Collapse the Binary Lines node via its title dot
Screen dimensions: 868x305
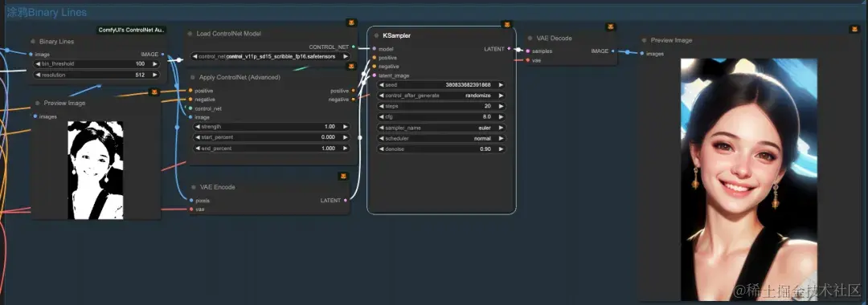pos(33,42)
